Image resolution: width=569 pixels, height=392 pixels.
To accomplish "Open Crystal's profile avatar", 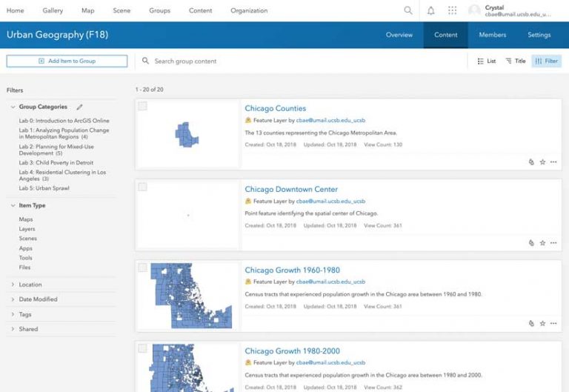I will point(474,10).
